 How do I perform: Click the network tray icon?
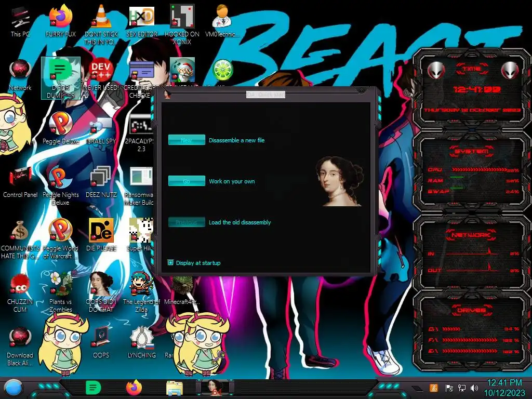pyautogui.click(x=462, y=388)
